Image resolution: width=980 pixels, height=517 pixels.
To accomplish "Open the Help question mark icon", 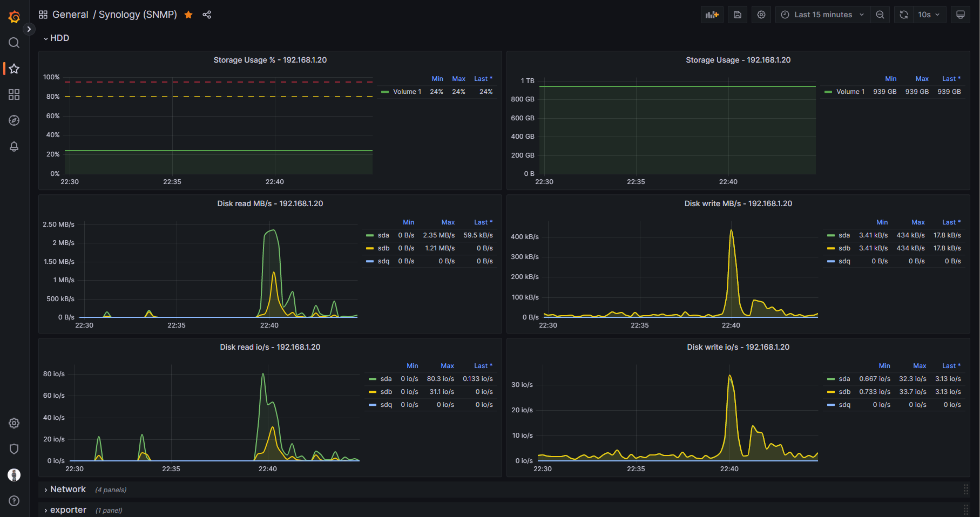I will (14, 501).
